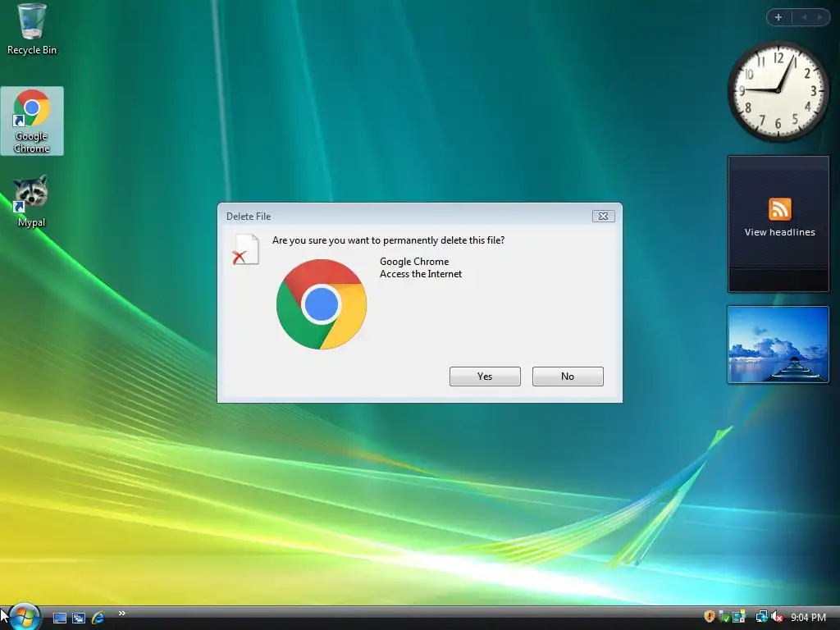Screen dimensions: 840x630
Task: Click the permanently delete question text
Action: 388,240
